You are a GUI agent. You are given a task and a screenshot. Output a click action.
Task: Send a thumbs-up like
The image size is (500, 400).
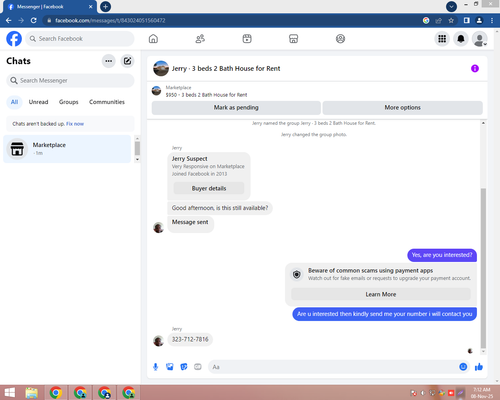click(479, 367)
